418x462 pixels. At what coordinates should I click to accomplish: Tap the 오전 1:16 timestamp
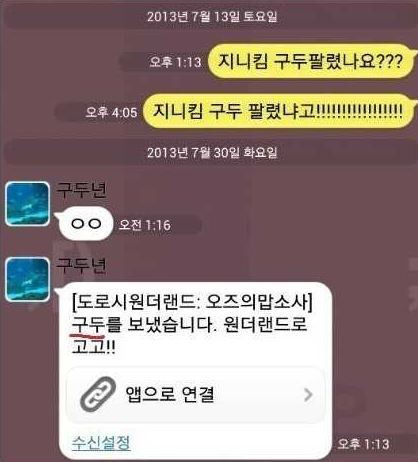tap(145, 225)
